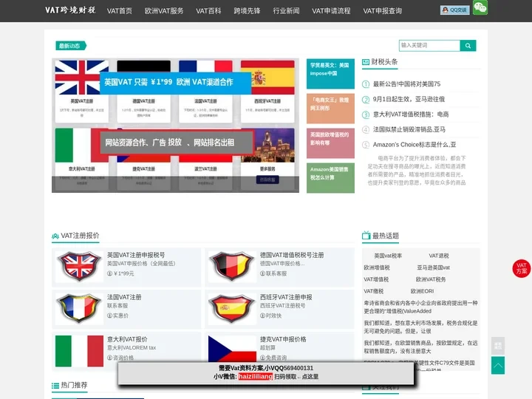Select hot topic tag 亚马逊美国vat
Viewport: 532px width, 399px height.
[433, 267]
